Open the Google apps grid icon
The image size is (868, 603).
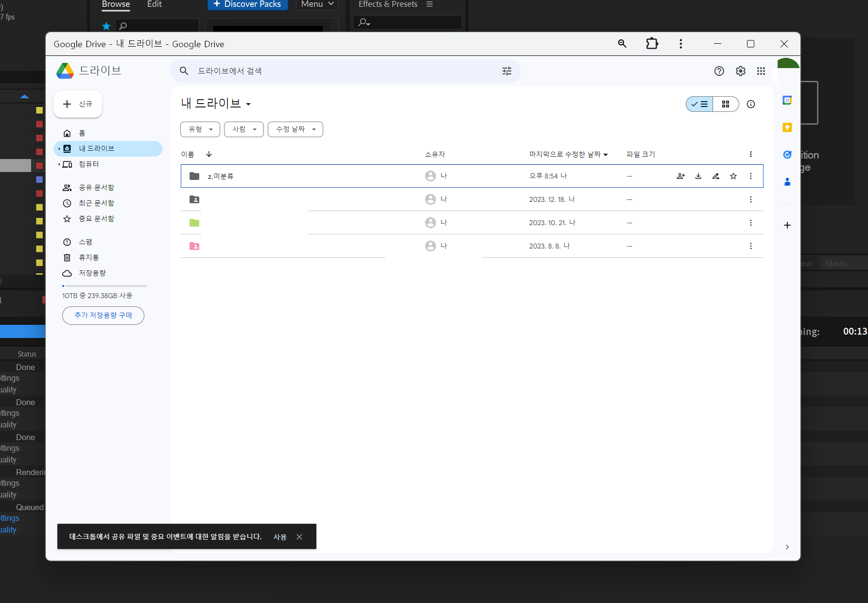coord(761,71)
